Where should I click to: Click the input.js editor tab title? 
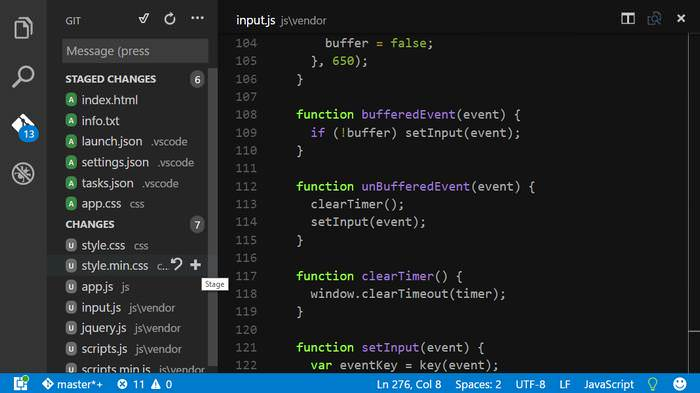pos(255,21)
